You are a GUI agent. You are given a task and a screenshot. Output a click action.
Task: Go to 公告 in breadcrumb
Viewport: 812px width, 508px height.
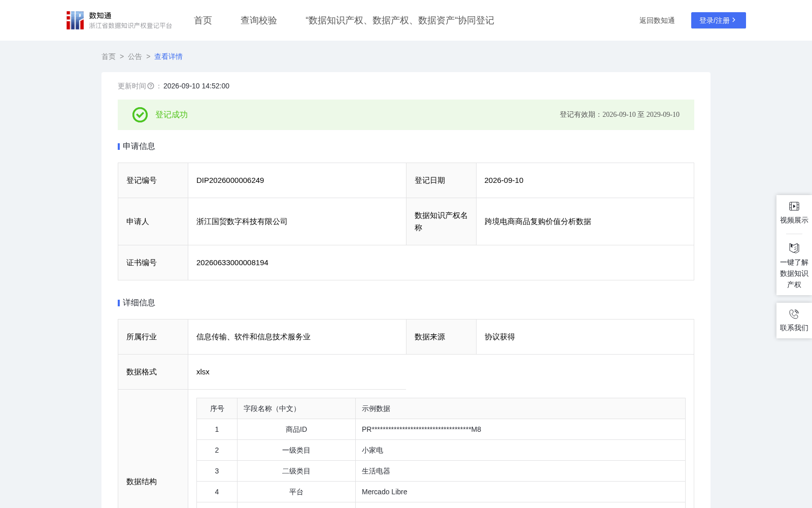[135, 56]
